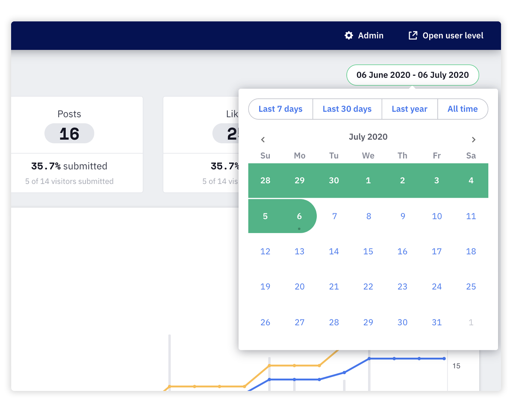Click the Admin gear icon

[349, 35]
